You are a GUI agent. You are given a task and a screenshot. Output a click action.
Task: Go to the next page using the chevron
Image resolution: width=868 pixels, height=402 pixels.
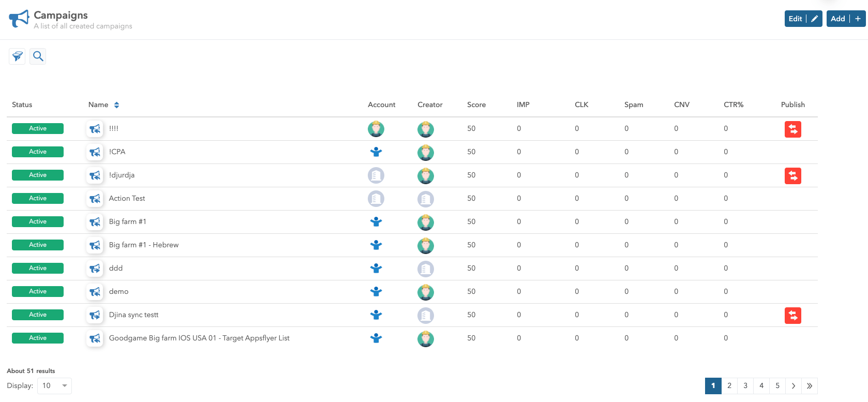pyautogui.click(x=793, y=386)
